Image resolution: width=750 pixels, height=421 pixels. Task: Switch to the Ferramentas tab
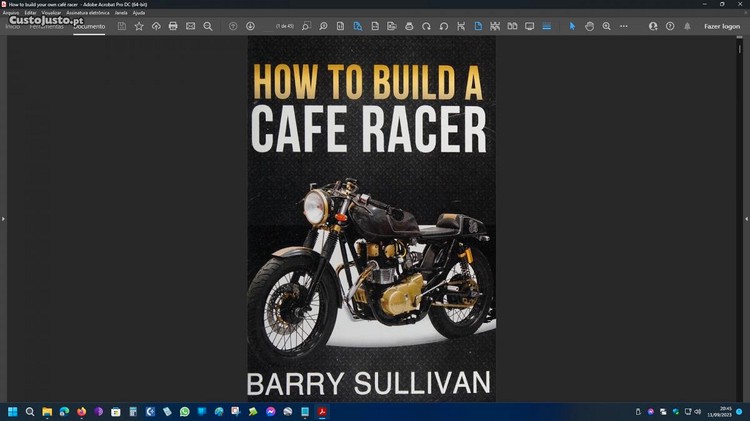pyautogui.click(x=46, y=26)
